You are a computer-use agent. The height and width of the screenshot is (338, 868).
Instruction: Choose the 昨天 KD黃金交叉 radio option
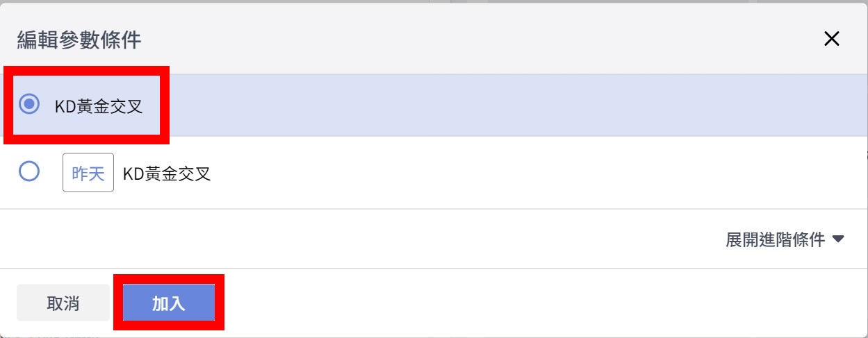click(29, 172)
